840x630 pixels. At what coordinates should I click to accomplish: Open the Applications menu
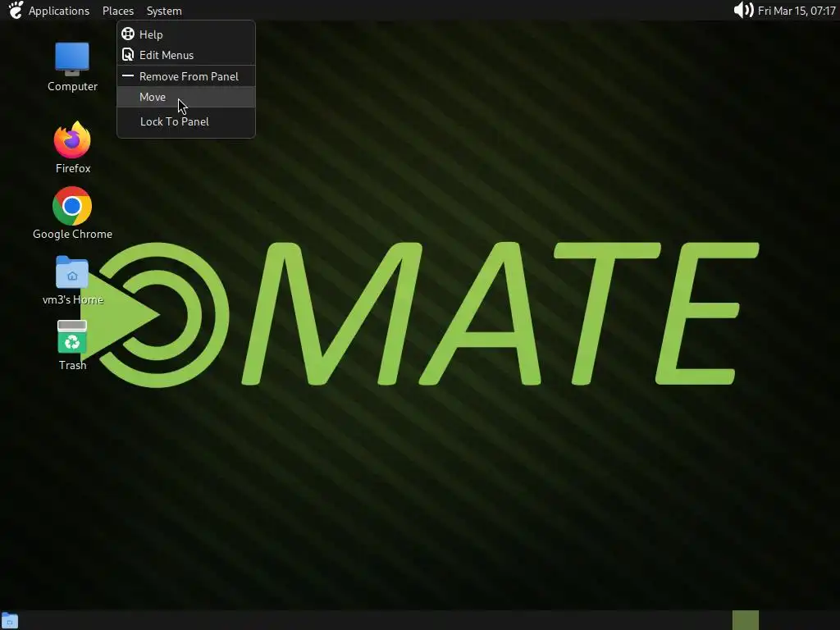click(59, 11)
